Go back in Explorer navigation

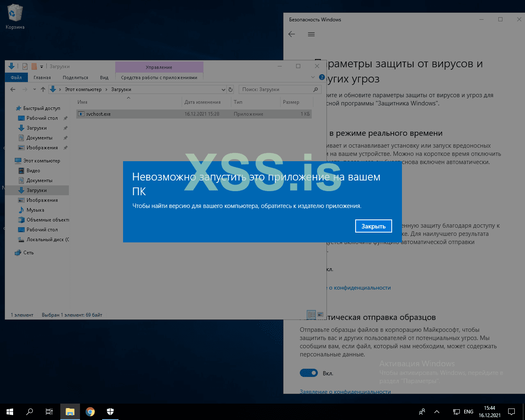(x=13, y=89)
